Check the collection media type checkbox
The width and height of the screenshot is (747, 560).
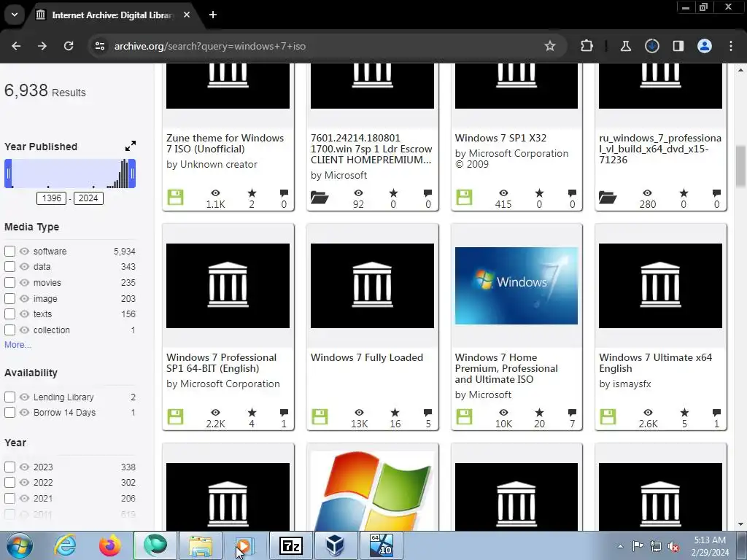tap(9, 330)
